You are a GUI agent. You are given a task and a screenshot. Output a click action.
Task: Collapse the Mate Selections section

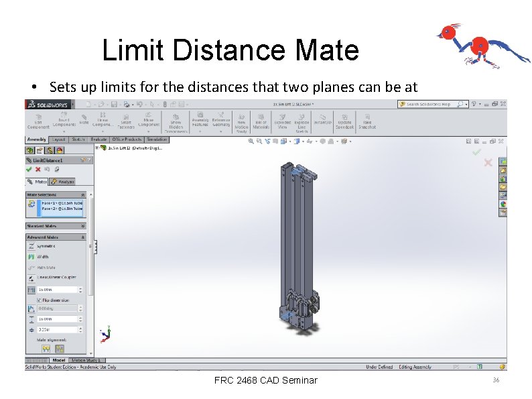83,194
